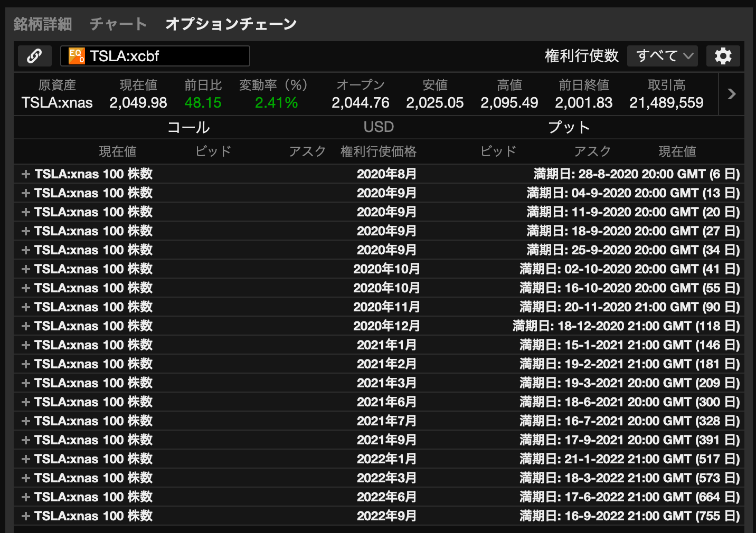Open the gear settings icon
Viewport: 756px width, 533px height.
tap(723, 56)
